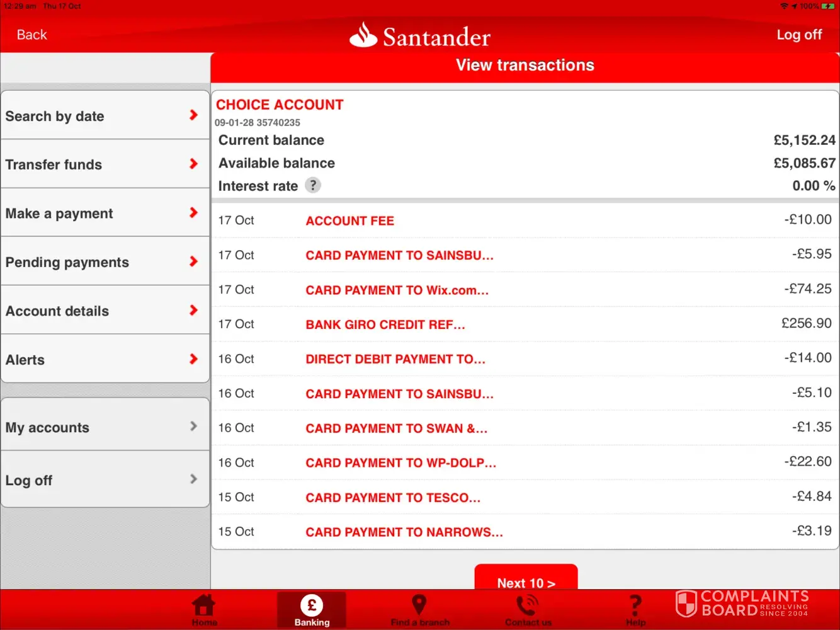
Task: Tap the interest rate info question mark
Action: click(x=313, y=185)
